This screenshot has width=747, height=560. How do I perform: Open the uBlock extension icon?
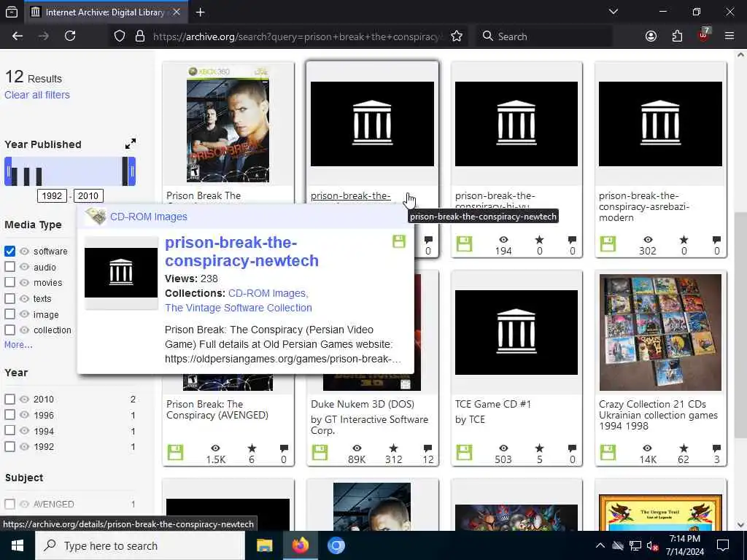[x=704, y=35]
